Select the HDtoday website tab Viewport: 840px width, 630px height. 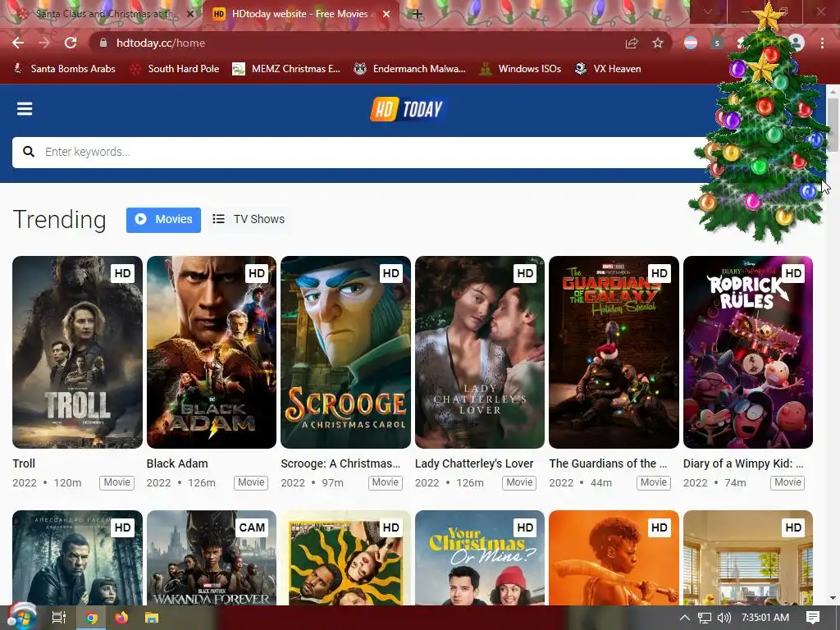(x=300, y=14)
